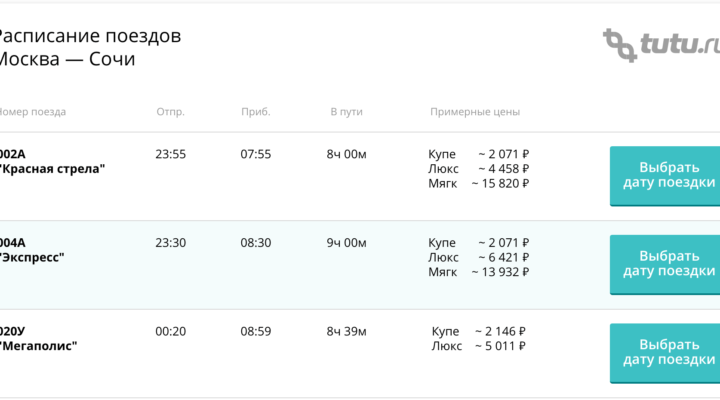Click the 'В пути' column header
Viewport: 720px width, 400px height.
[346, 112]
